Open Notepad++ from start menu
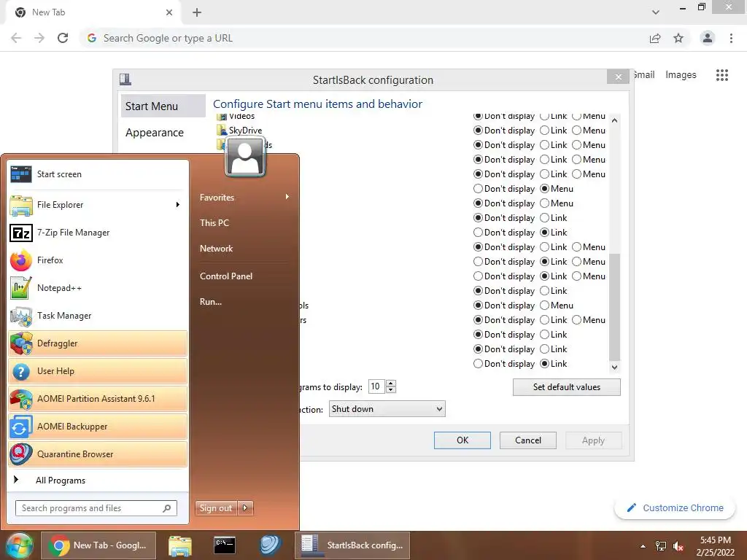Image resolution: width=747 pixels, height=560 pixels. 98,287
